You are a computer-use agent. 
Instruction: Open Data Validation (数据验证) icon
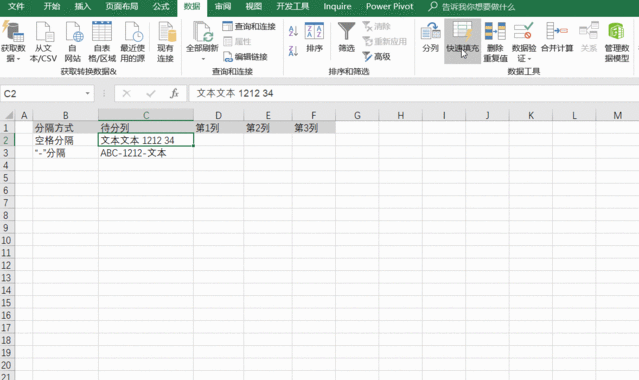(x=524, y=31)
